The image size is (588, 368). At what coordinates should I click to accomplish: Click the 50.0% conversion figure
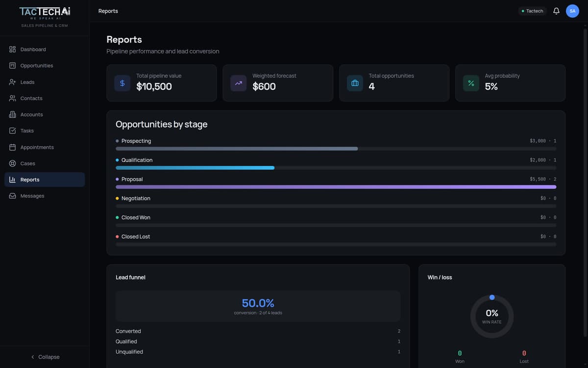click(x=258, y=303)
